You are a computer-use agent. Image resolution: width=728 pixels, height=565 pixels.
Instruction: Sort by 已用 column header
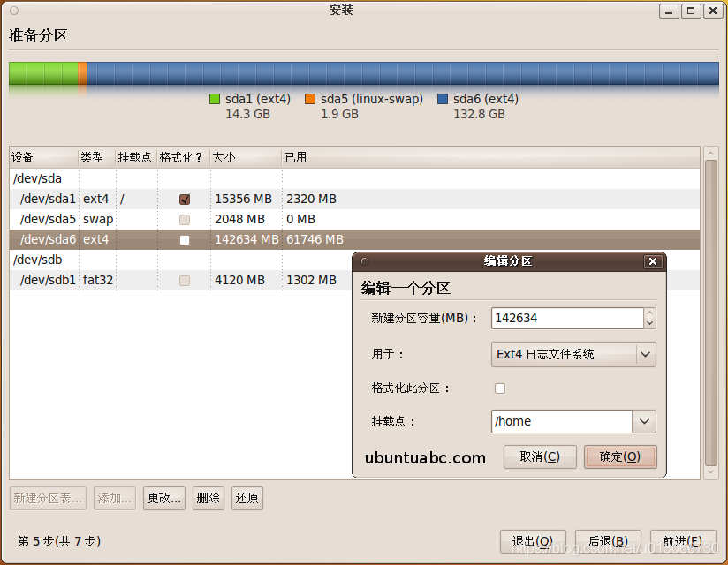490,157
